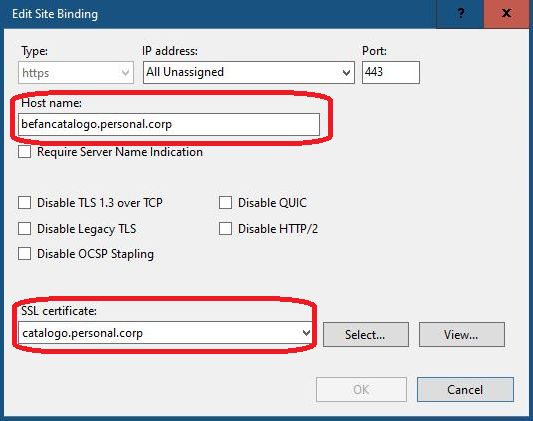The image size is (533, 421).
Task: Click the Cancel button
Action: point(465,389)
